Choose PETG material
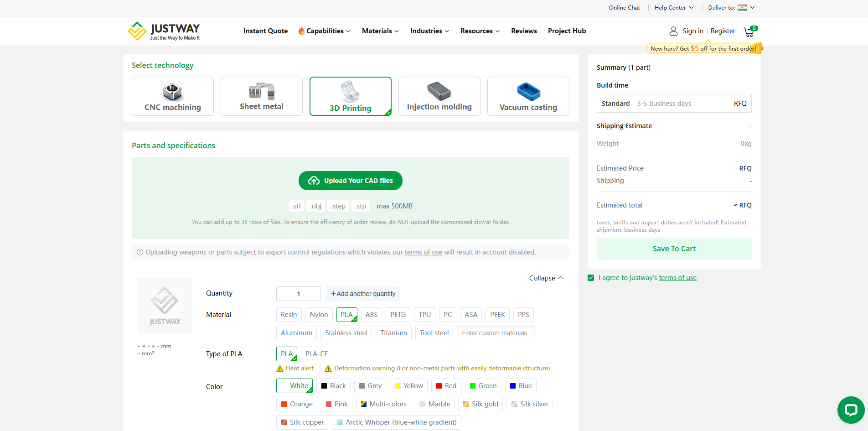The height and width of the screenshot is (431, 868). point(398,315)
